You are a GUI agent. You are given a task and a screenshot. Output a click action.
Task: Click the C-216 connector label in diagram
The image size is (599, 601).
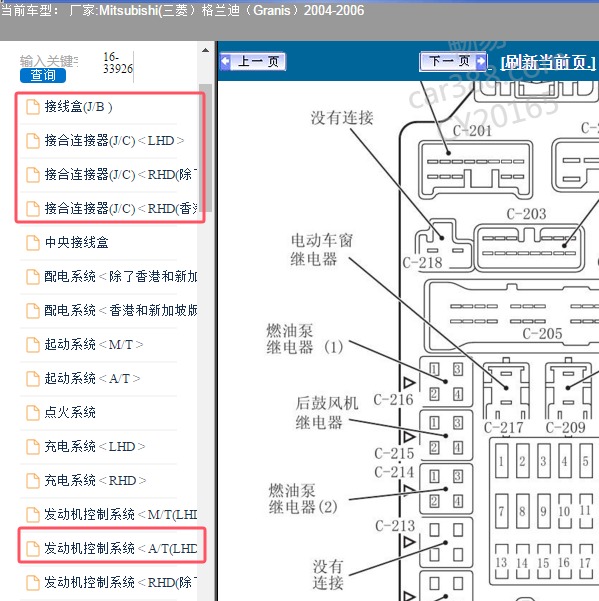point(393,400)
